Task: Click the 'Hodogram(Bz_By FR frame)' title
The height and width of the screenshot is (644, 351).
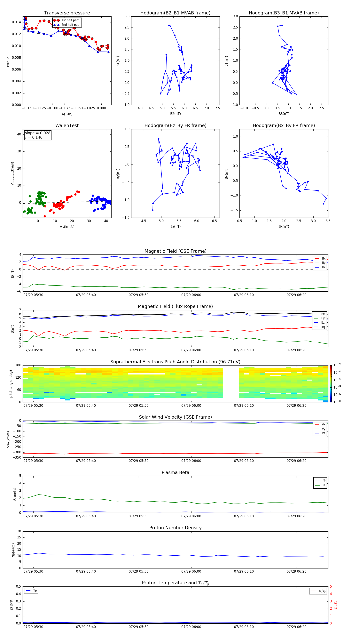Action: 175,125
